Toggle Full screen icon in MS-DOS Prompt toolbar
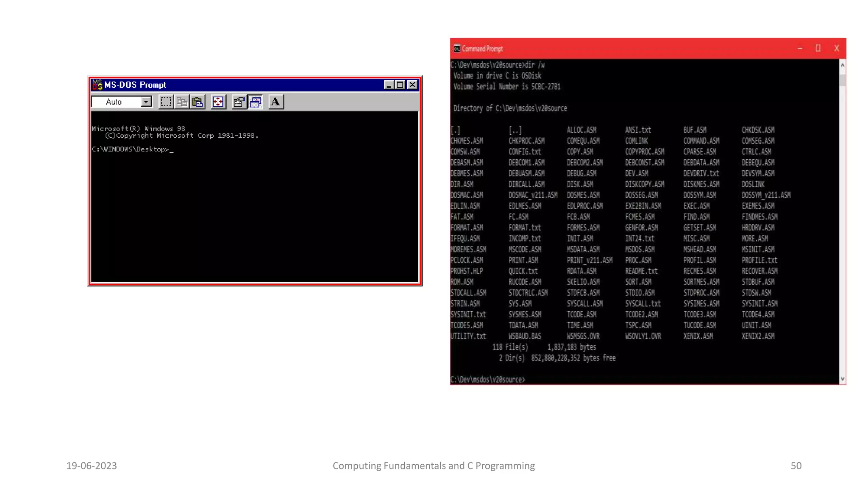This screenshot has width=868, height=488. tap(218, 102)
